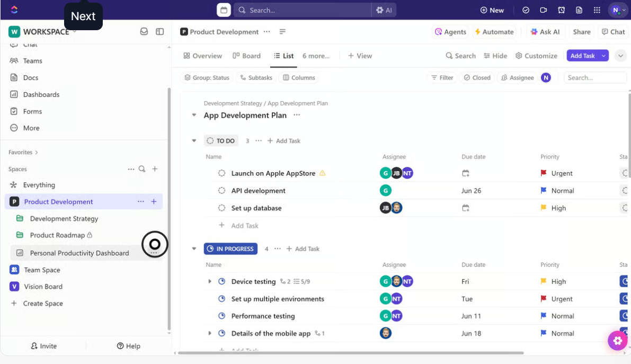Viewport: 631px width, 364px height.
Task: Open the inbox icon next to workspace name
Action: (x=144, y=31)
